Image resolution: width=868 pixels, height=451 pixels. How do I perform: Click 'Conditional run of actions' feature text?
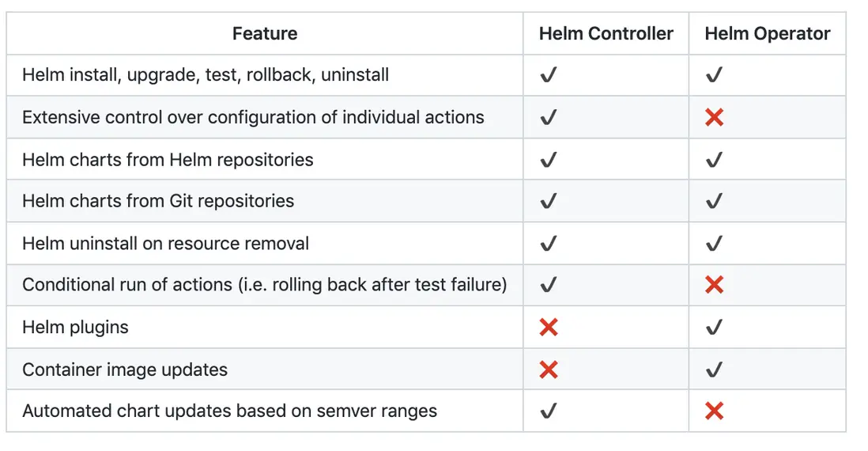tap(264, 285)
